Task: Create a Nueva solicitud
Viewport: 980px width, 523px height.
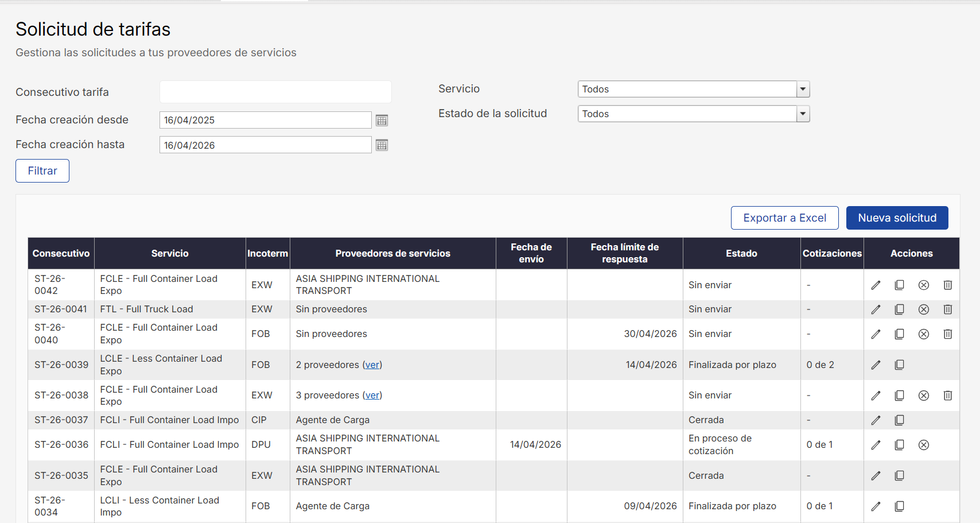Action: click(x=897, y=218)
